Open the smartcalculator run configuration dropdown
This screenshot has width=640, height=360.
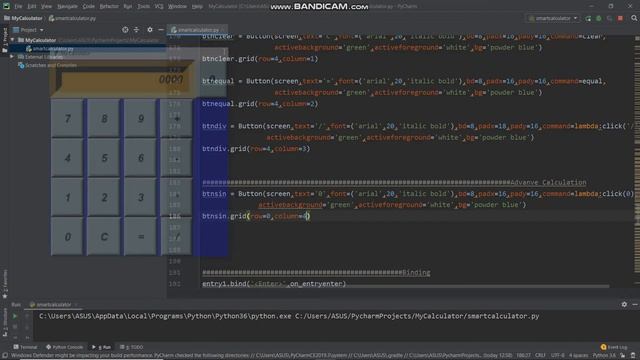[x=553, y=18]
